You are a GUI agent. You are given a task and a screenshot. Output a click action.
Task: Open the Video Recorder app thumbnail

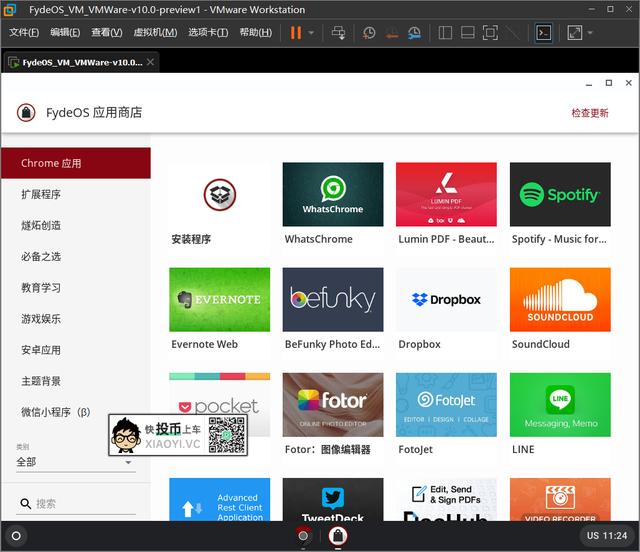tap(560, 499)
